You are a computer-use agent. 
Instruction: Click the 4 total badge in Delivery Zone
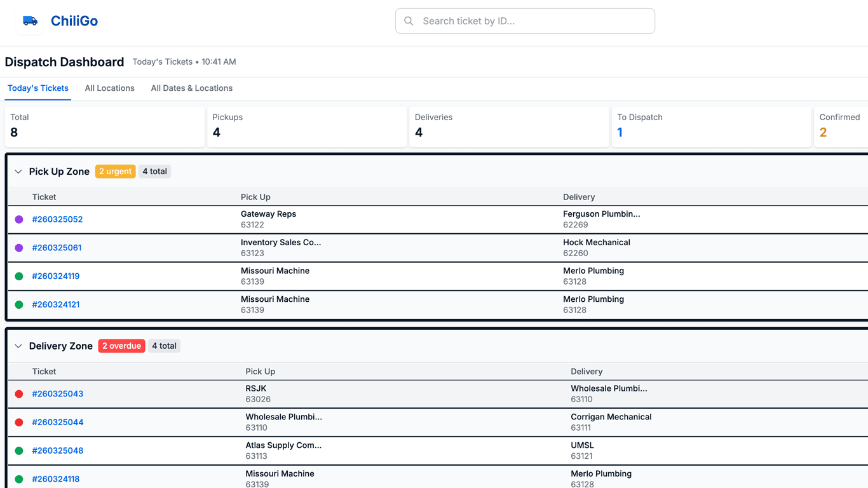tap(165, 346)
